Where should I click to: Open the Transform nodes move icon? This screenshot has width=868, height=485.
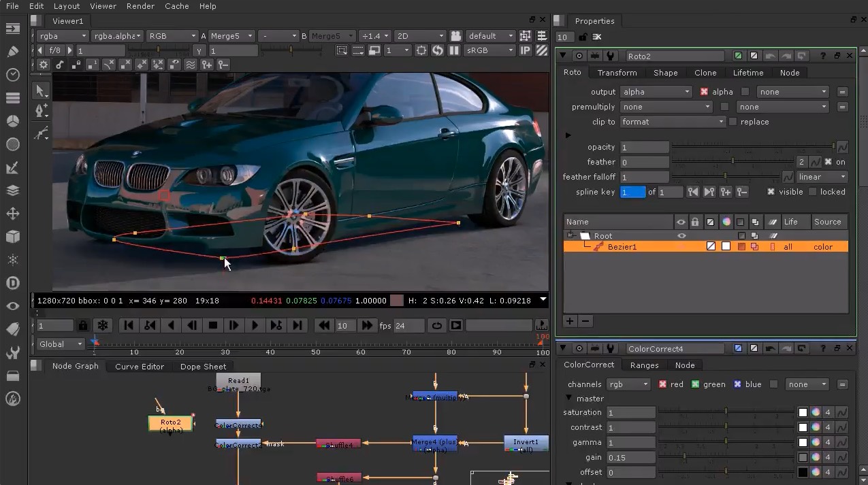click(x=12, y=214)
